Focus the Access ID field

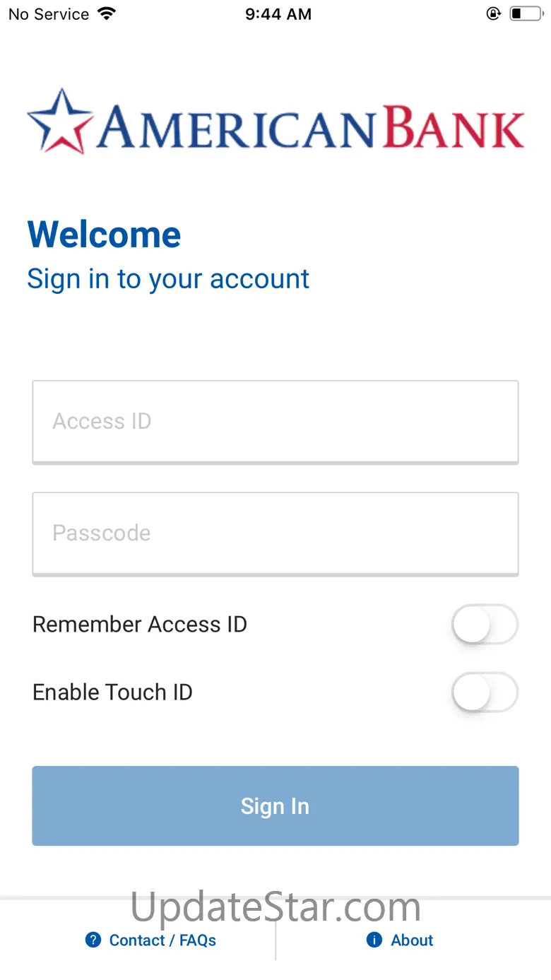pos(275,421)
